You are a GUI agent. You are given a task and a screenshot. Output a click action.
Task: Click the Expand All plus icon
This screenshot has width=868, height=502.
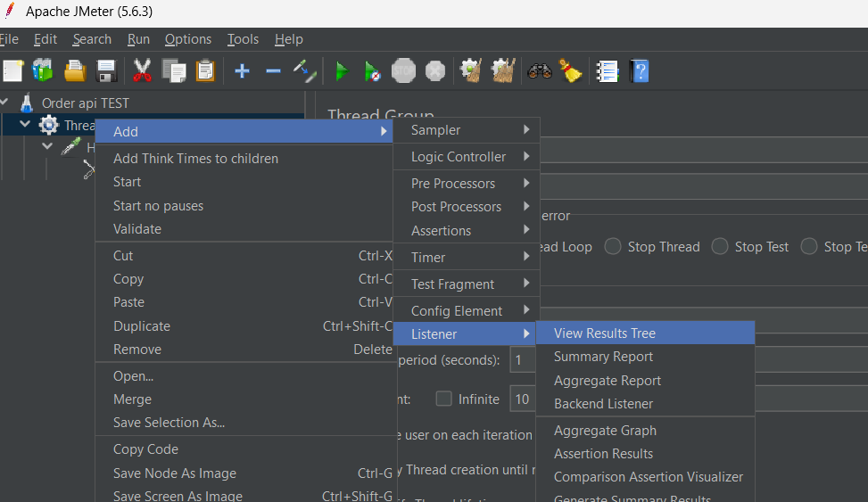[x=242, y=70]
